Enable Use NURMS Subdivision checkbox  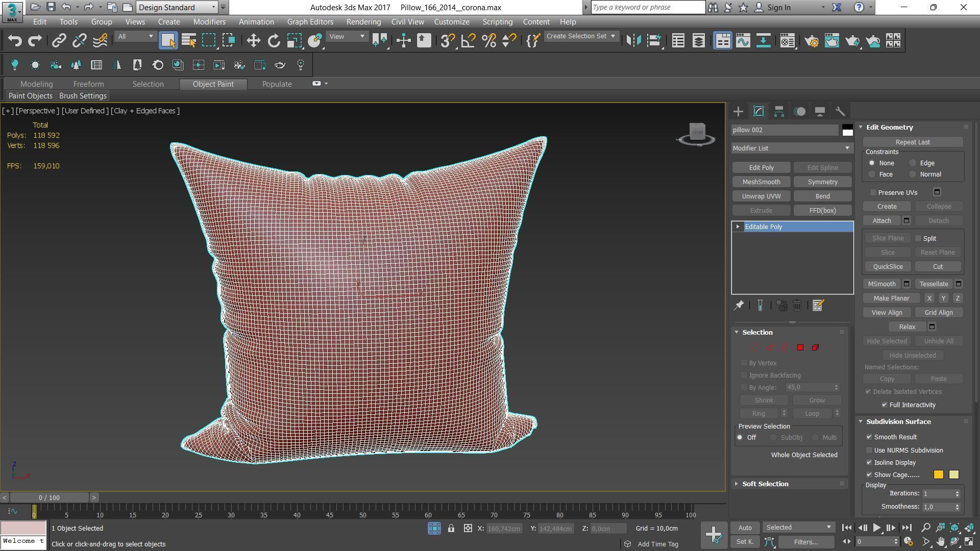point(869,450)
